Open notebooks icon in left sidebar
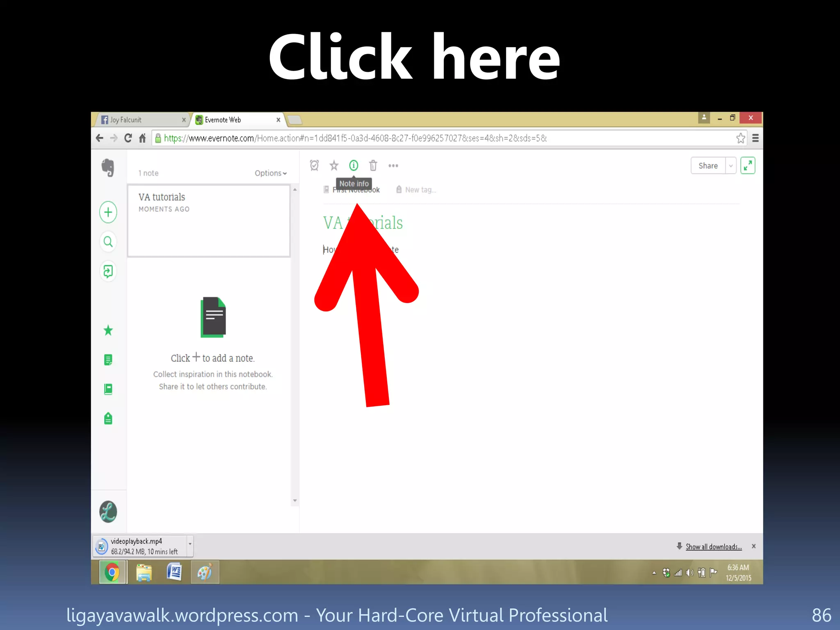Screen dimensions: 840x630 [108, 389]
